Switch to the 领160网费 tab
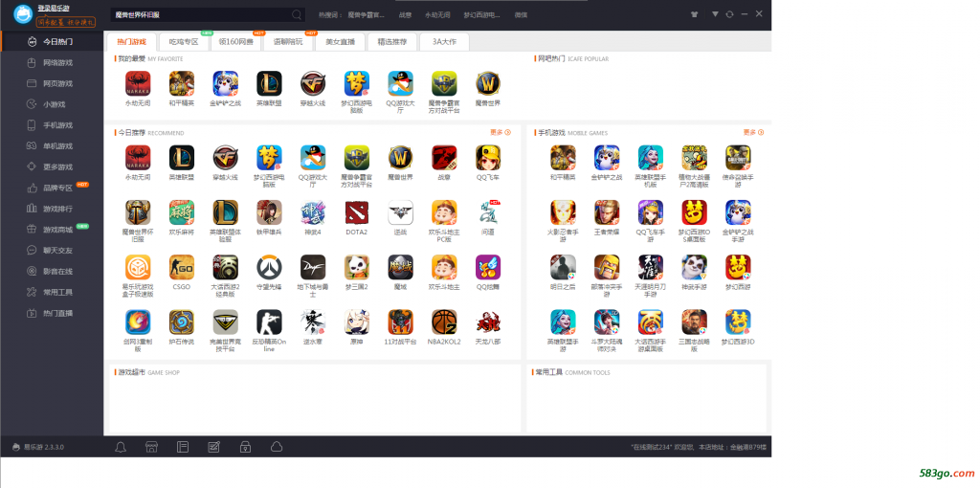980x488 pixels. pyautogui.click(x=236, y=42)
